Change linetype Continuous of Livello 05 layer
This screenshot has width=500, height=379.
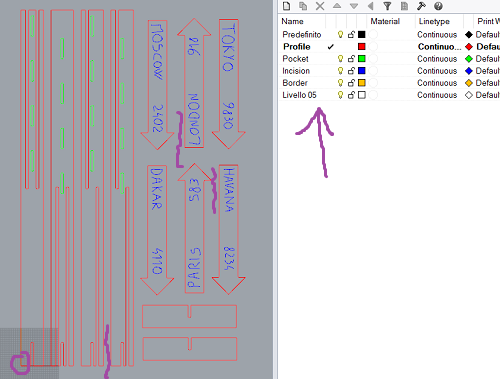pos(437,95)
